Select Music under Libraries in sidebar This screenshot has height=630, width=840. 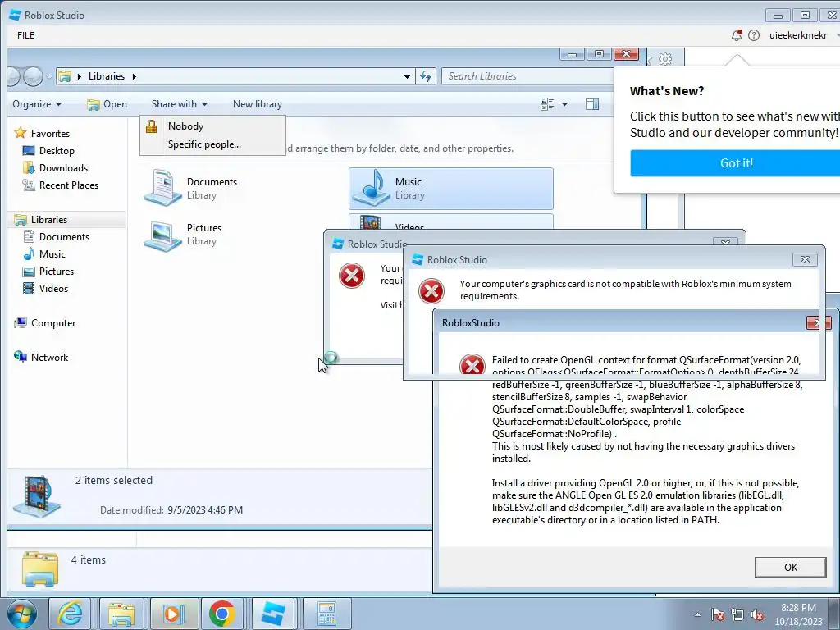(x=52, y=254)
